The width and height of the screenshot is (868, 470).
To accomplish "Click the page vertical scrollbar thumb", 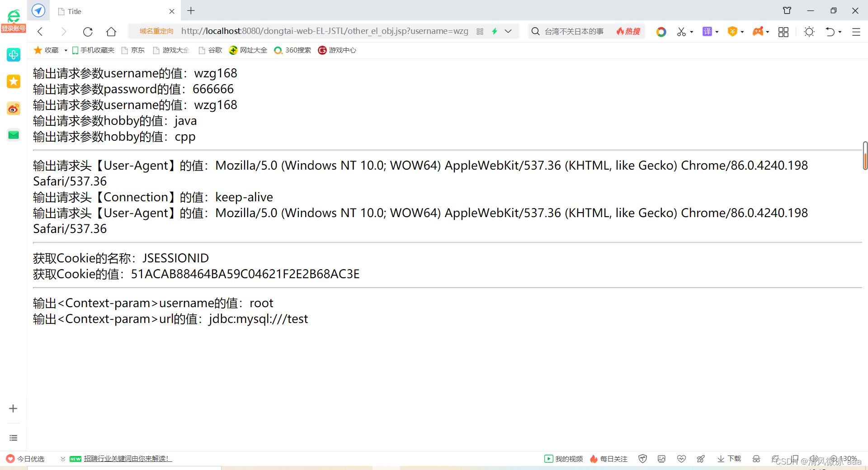I will [865, 156].
